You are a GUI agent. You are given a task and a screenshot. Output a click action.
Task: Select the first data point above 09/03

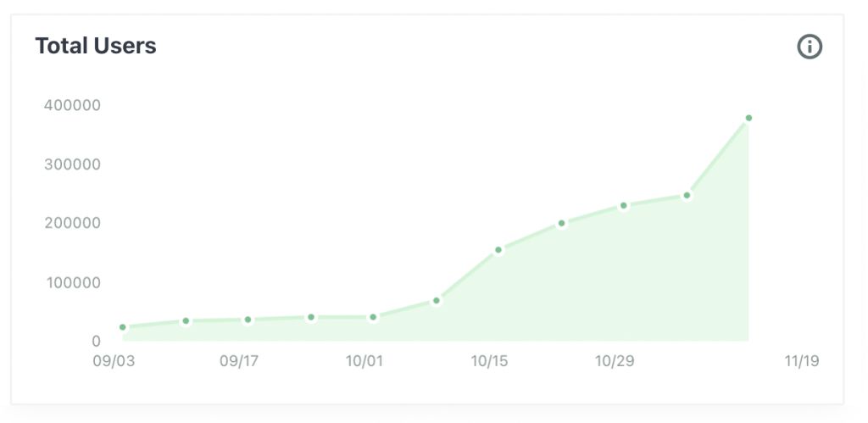tap(123, 327)
